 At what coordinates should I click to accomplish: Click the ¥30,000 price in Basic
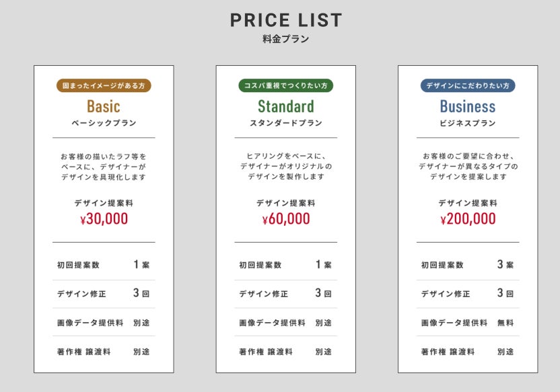click(x=104, y=219)
